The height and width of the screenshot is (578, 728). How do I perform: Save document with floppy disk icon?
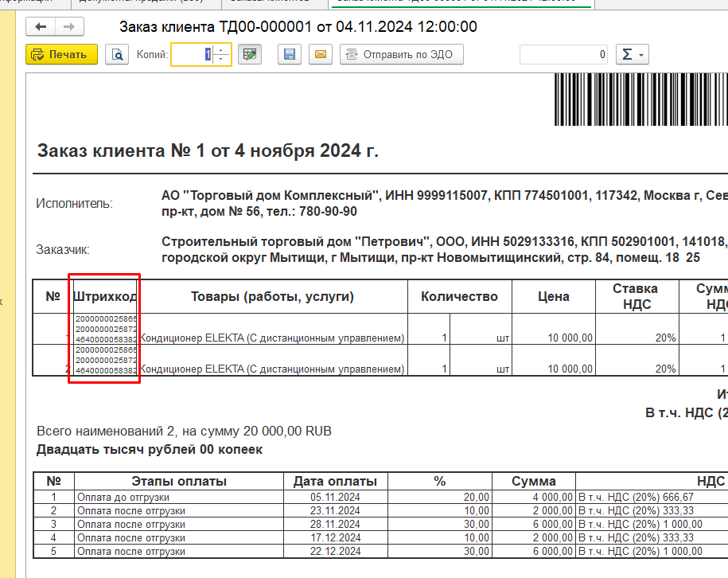click(x=290, y=54)
